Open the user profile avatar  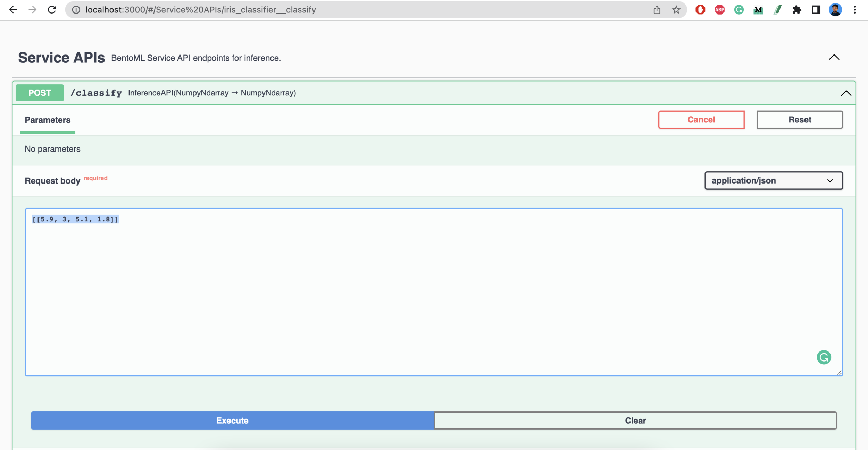[x=835, y=10]
